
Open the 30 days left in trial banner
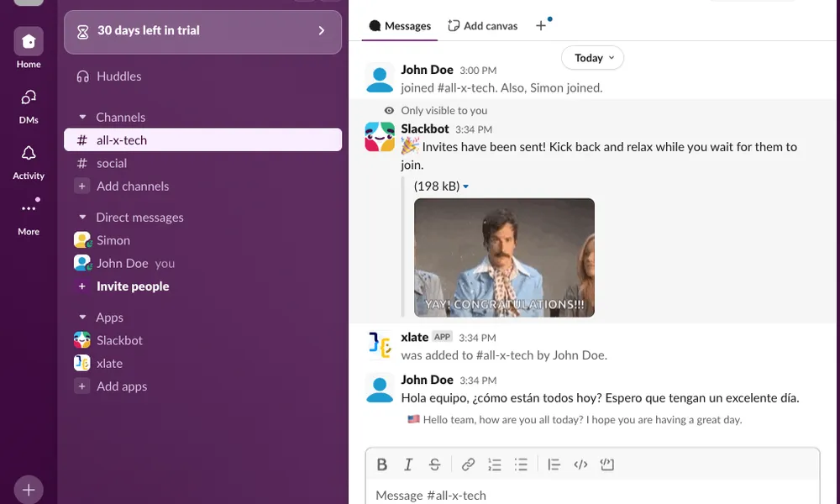pyautogui.click(x=202, y=32)
